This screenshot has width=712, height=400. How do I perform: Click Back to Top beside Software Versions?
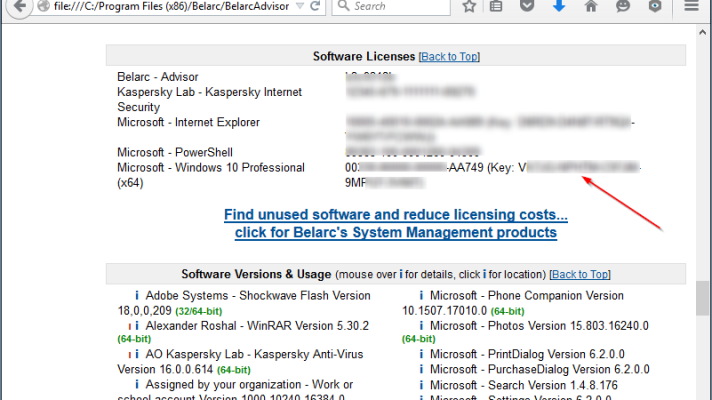(x=580, y=274)
